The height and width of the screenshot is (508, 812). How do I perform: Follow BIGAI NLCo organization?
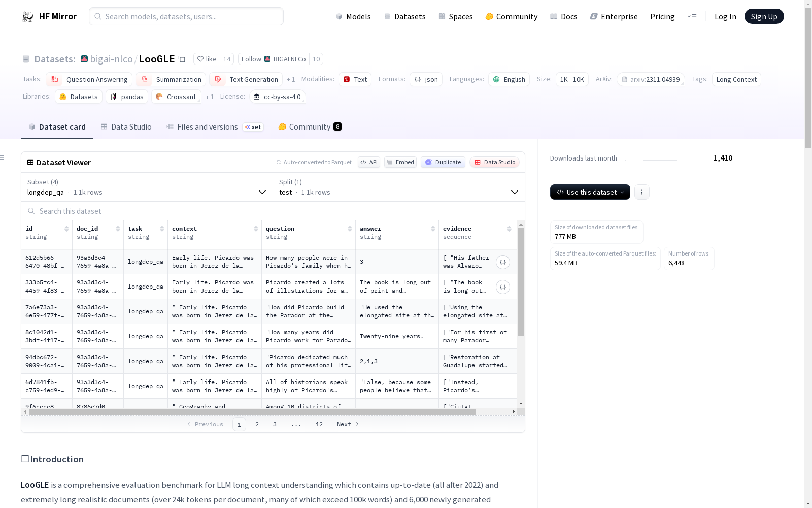click(274, 59)
